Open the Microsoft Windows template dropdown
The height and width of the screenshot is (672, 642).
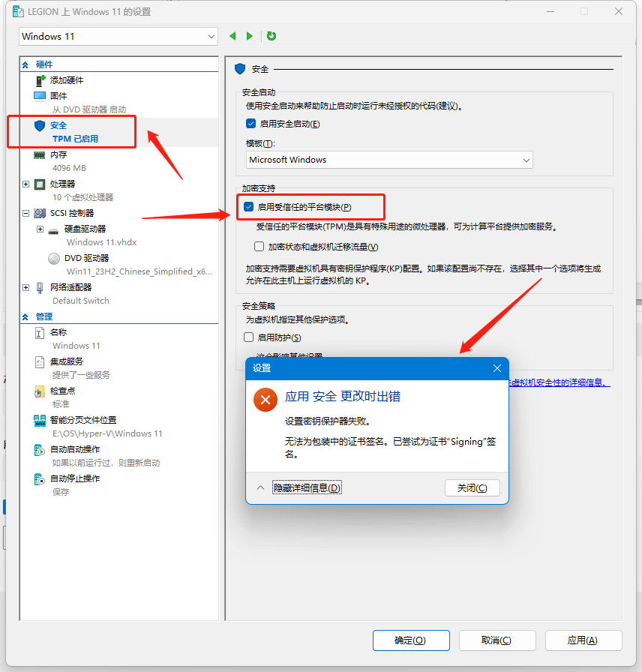coord(389,160)
